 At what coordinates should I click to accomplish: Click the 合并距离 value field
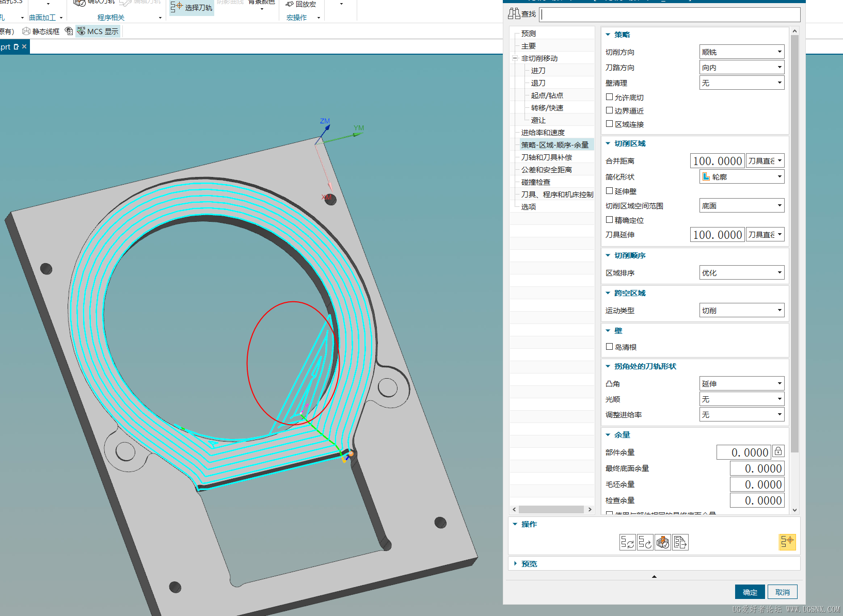pyautogui.click(x=717, y=160)
